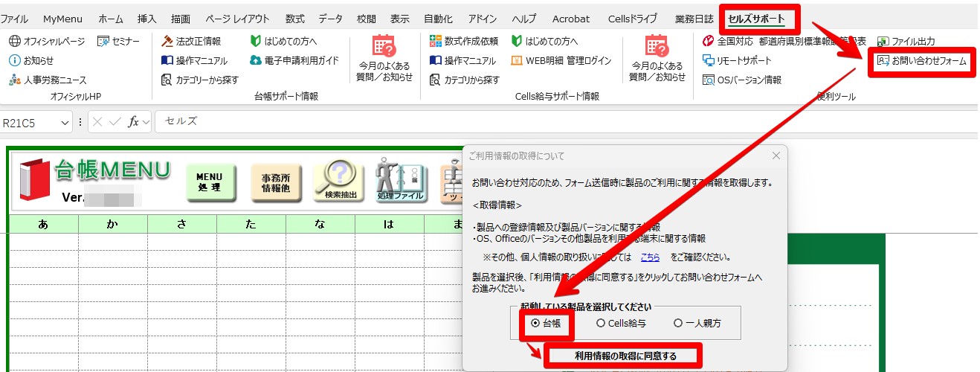
Task: Click カテゴリから探す in Cells給与サポート情報
Action: pyautogui.click(x=465, y=80)
